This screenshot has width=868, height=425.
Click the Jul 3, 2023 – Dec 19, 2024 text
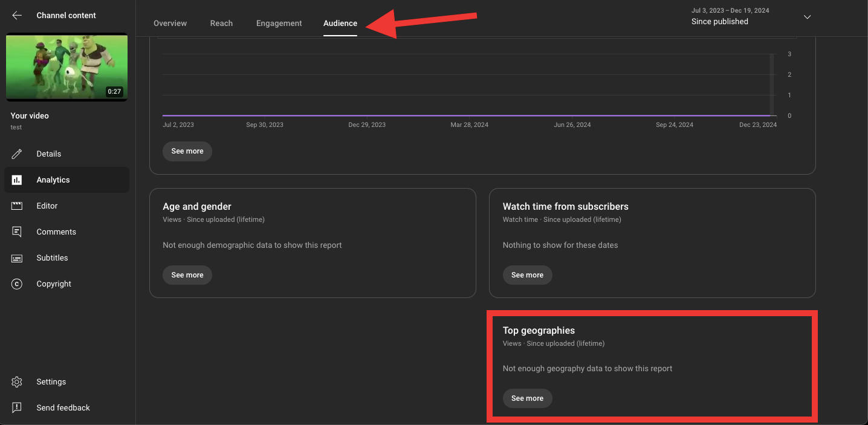(x=730, y=10)
